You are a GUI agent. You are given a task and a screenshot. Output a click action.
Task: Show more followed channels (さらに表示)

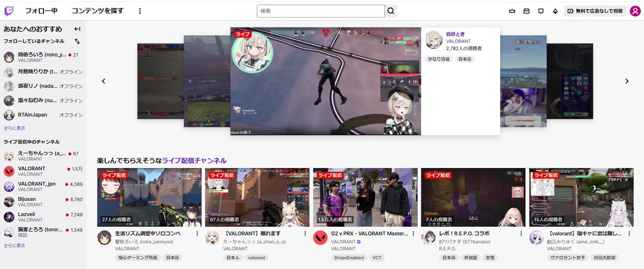pyautogui.click(x=14, y=128)
